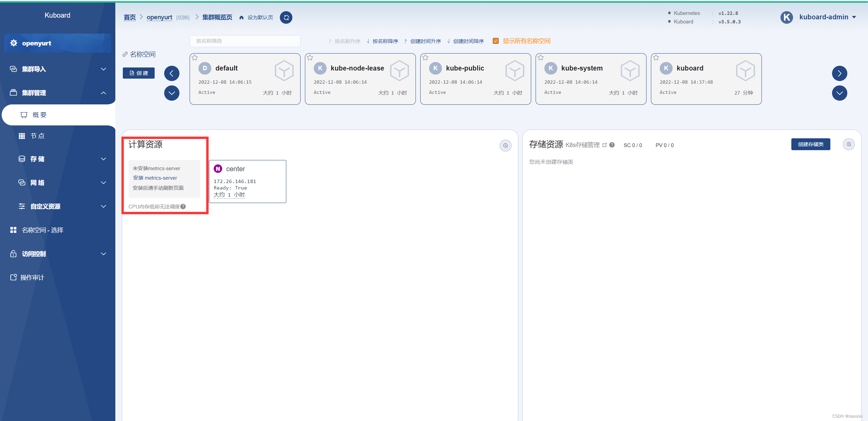Select the 节点 sidebar icon
Screen dimensions: 868x421
(x=22, y=136)
